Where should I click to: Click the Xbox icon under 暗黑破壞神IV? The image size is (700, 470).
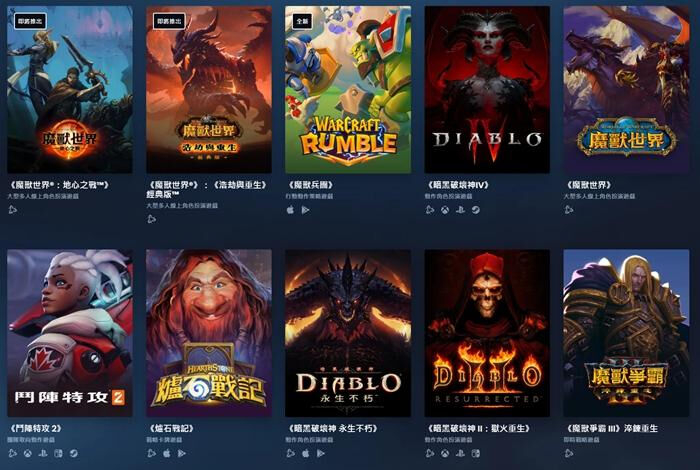pyautogui.click(x=445, y=210)
